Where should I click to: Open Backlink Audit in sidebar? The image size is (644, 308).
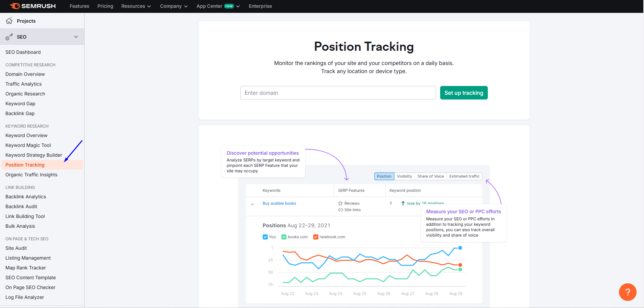(21, 206)
